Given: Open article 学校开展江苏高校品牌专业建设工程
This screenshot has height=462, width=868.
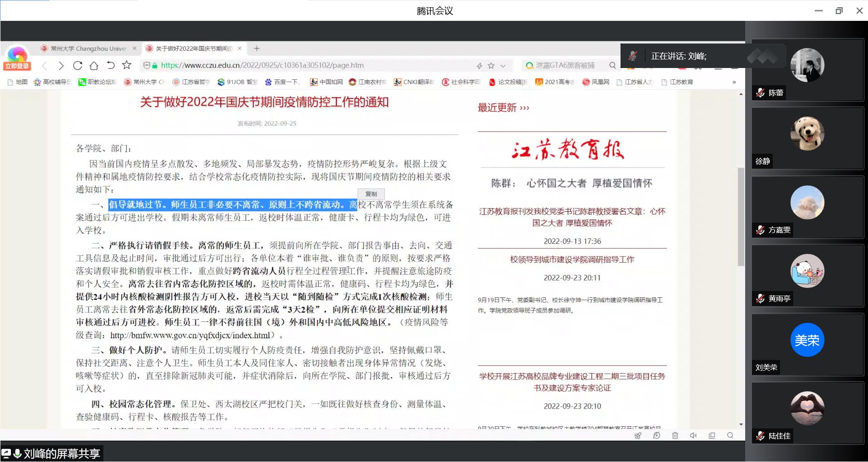Looking at the screenshot, I should click(572, 382).
